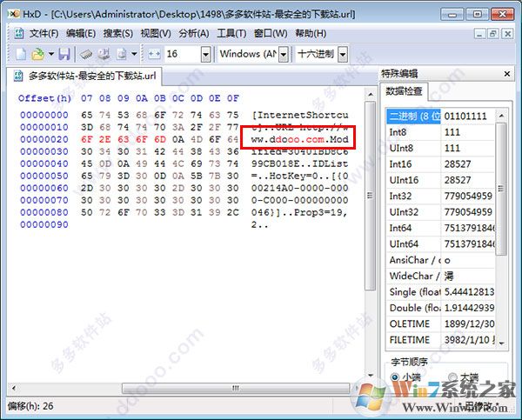Click the New file icon in toolbar

point(21,54)
